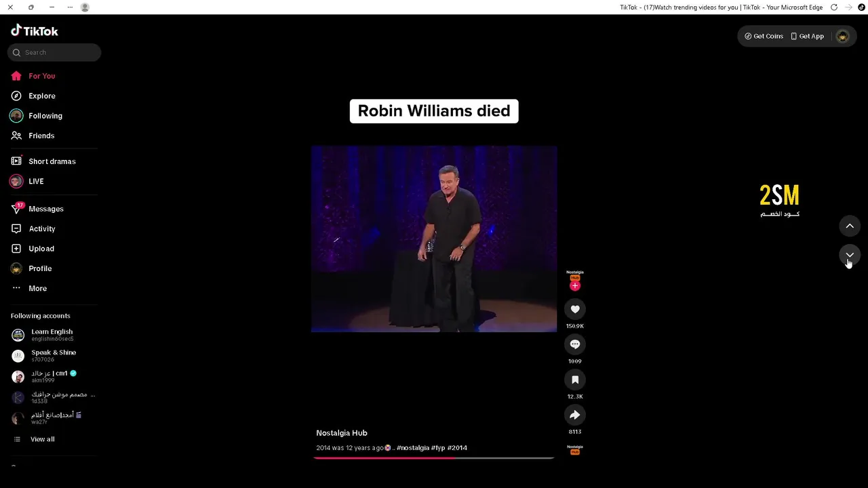Click the browser refresh icon

[x=834, y=7]
